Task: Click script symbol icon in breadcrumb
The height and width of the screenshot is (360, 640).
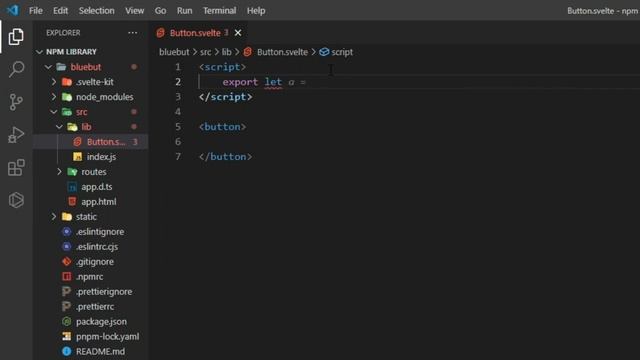Action: [324, 52]
